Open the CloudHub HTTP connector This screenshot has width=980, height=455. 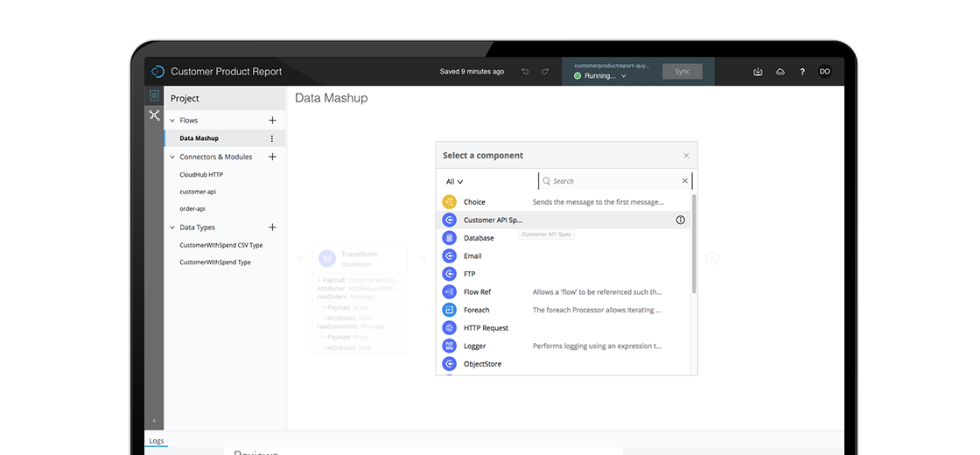tap(201, 175)
